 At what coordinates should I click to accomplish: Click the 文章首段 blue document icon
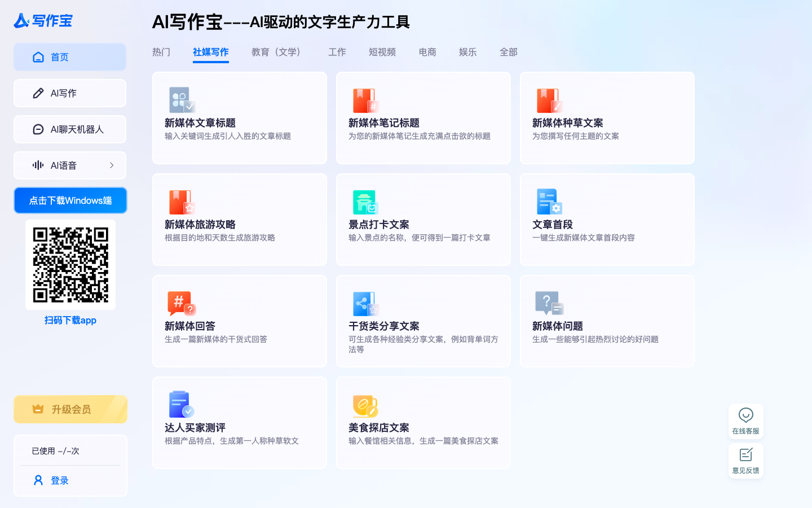(x=550, y=202)
